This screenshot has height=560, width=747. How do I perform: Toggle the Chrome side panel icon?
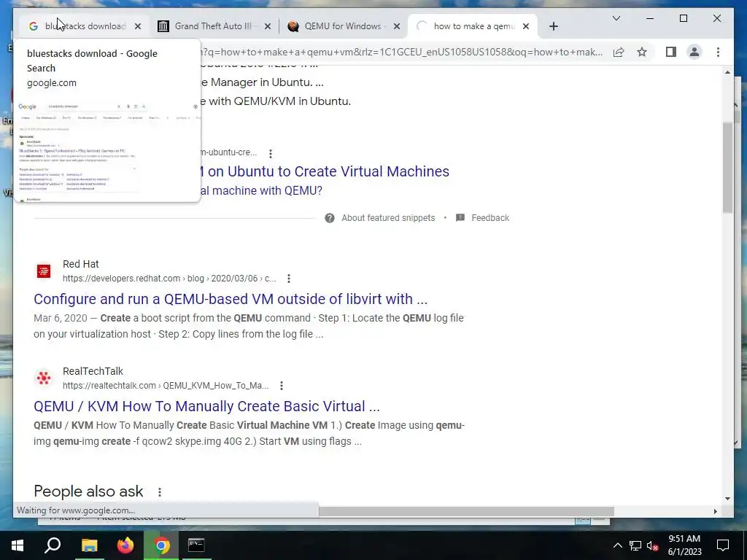[x=671, y=52]
